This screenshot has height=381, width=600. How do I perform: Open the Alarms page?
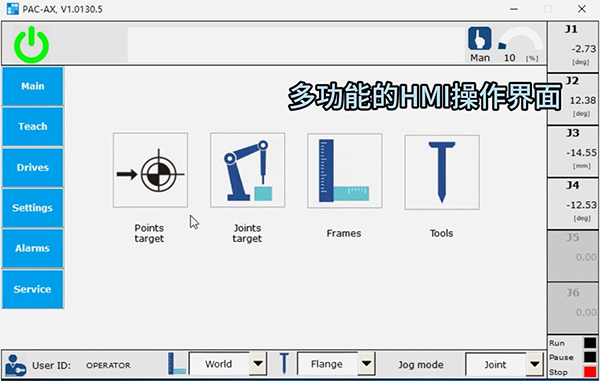coord(33,249)
